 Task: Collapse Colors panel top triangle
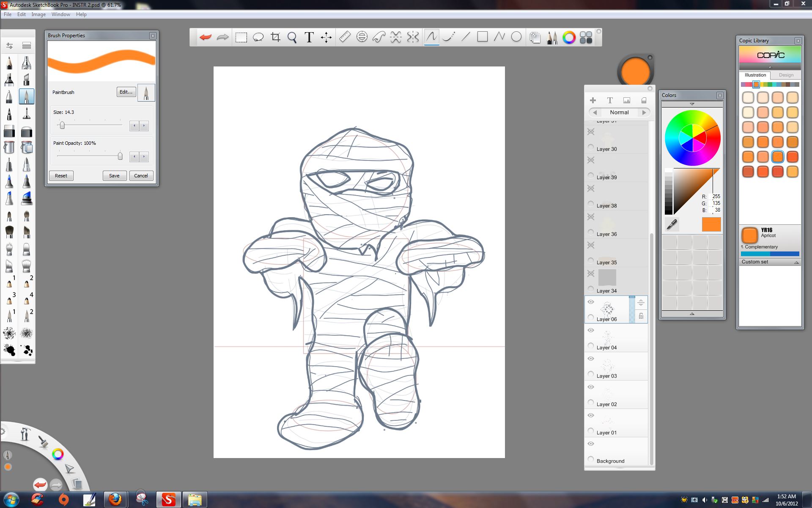(x=692, y=104)
